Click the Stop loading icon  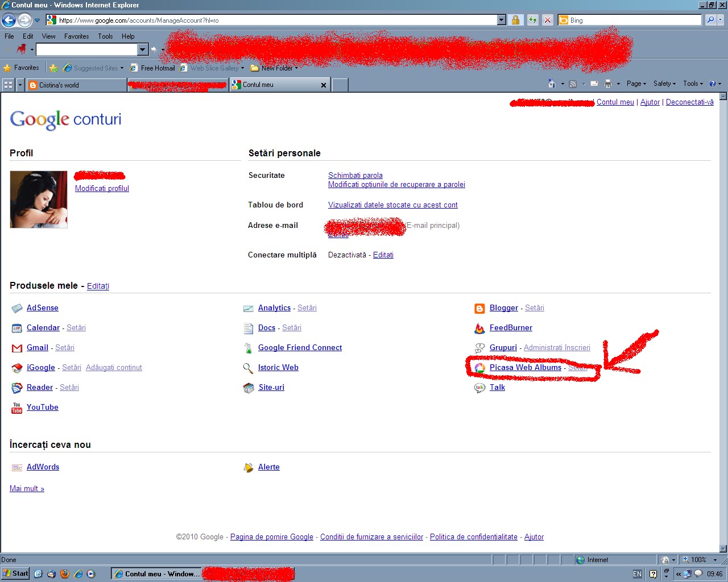tap(548, 20)
